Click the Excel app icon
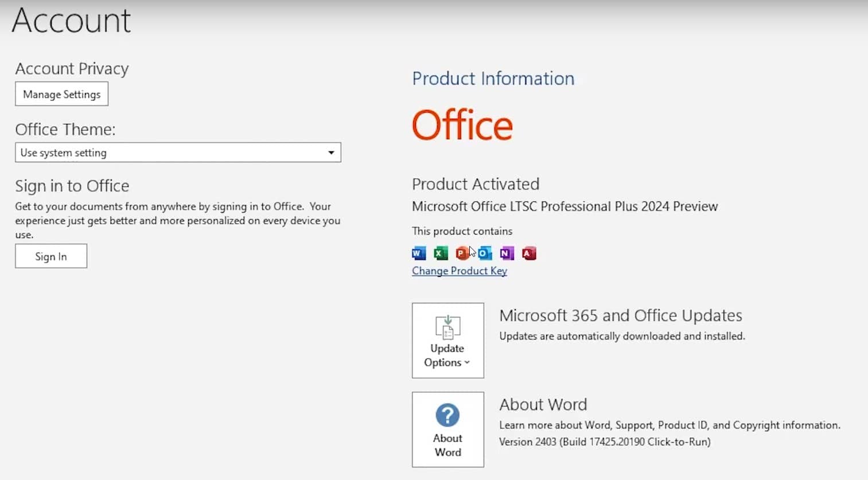This screenshot has width=868, height=480. pyautogui.click(x=441, y=253)
